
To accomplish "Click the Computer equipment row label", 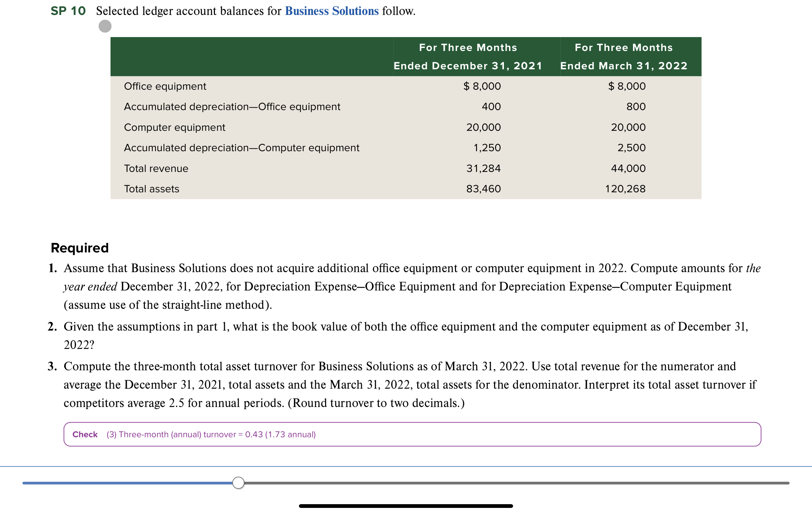I will pyautogui.click(x=174, y=127).
